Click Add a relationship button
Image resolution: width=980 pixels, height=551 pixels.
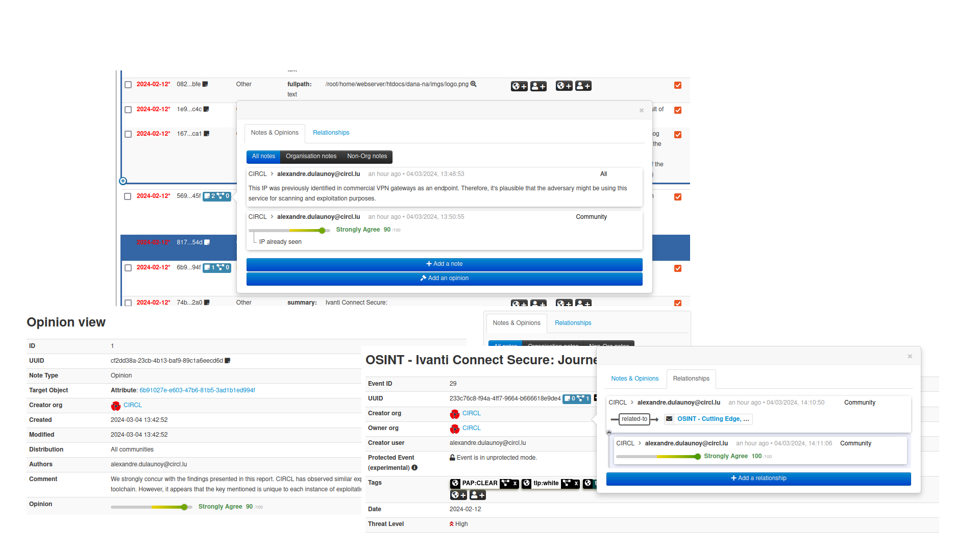pyautogui.click(x=758, y=479)
